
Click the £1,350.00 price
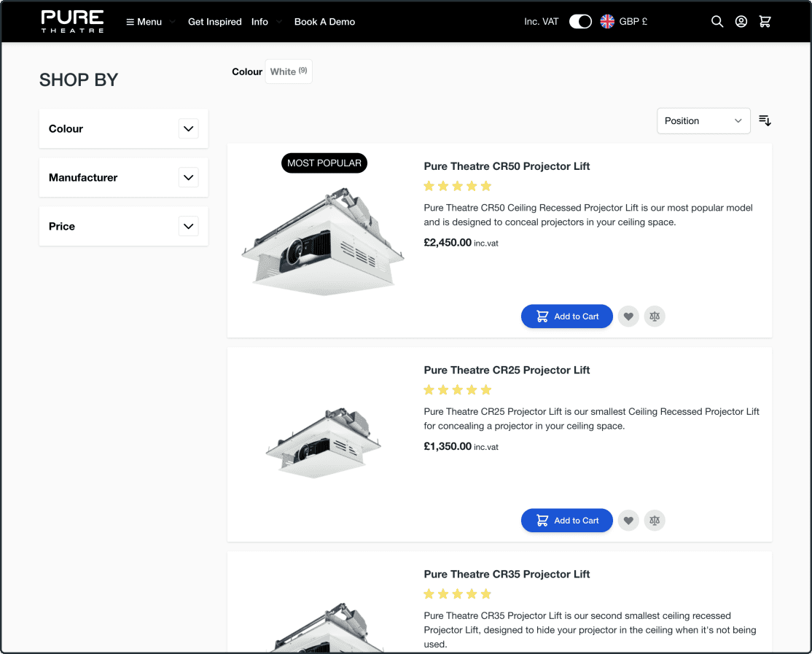point(448,446)
